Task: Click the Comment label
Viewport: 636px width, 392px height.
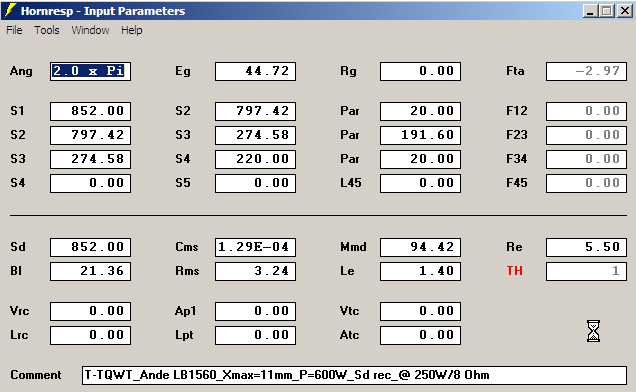Action: (x=36, y=375)
